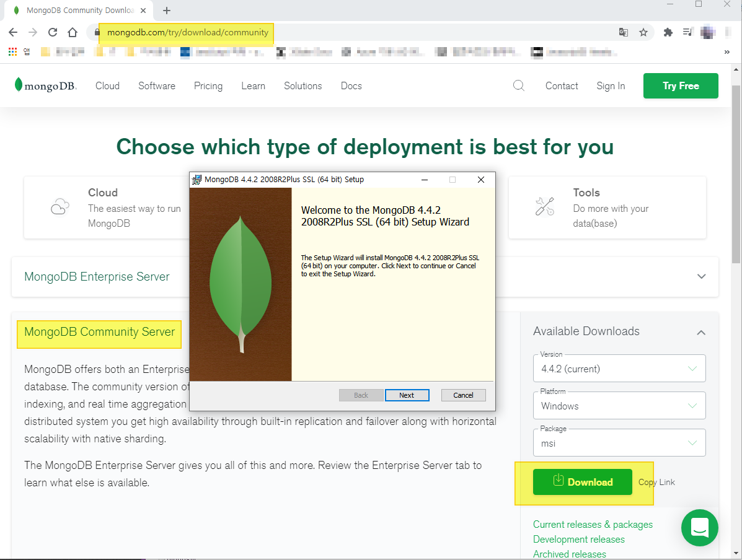Click the scrollbar up arrow
Viewport: 742px width, 560px height.
736,69
